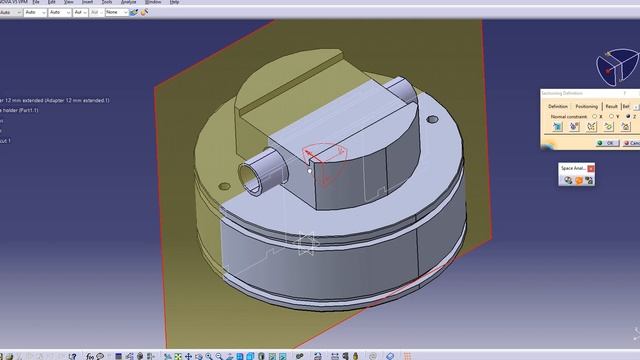Viewport: 640px width, 360px height.
Task: Switch to the Definition tab
Action: click(558, 106)
